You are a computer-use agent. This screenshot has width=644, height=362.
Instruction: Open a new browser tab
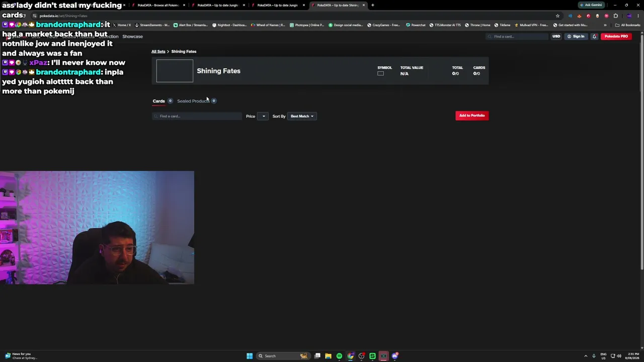point(372,5)
